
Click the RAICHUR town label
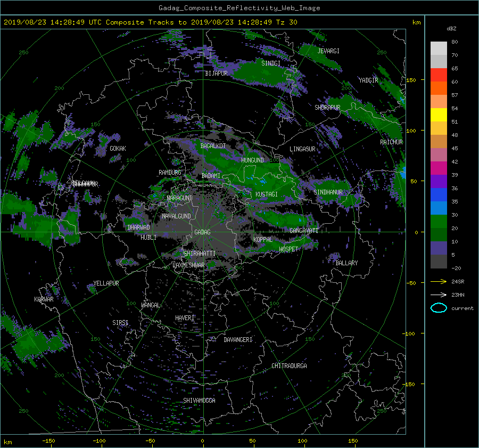391,142
